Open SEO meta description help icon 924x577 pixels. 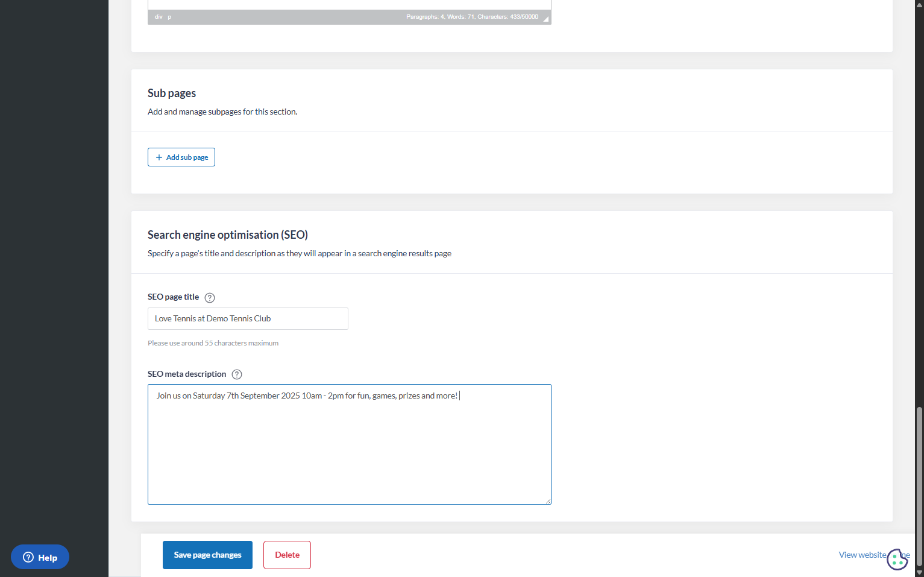pos(237,374)
